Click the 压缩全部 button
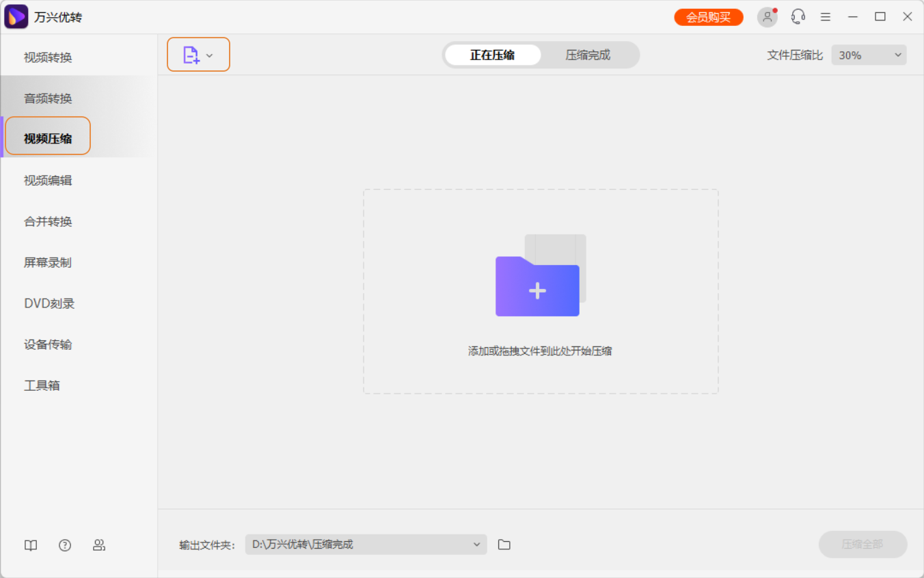924x578 pixels. (862, 544)
